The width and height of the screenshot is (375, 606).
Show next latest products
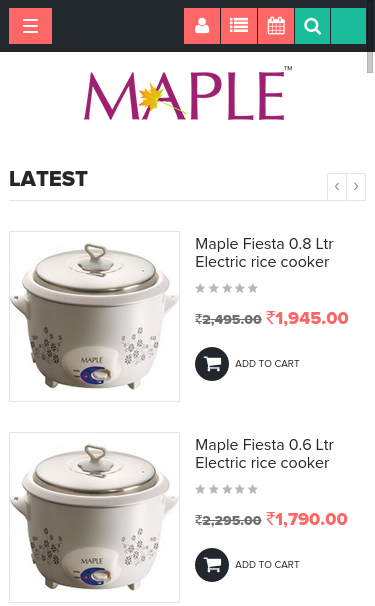click(356, 187)
